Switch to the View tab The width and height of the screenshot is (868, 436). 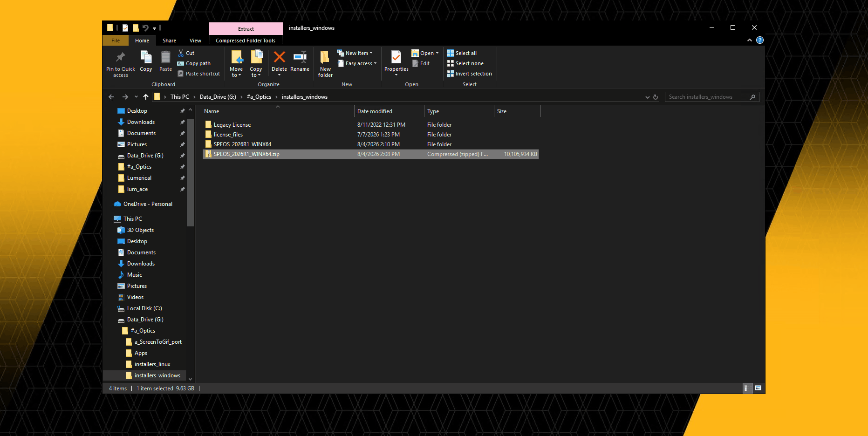coord(195,41)
